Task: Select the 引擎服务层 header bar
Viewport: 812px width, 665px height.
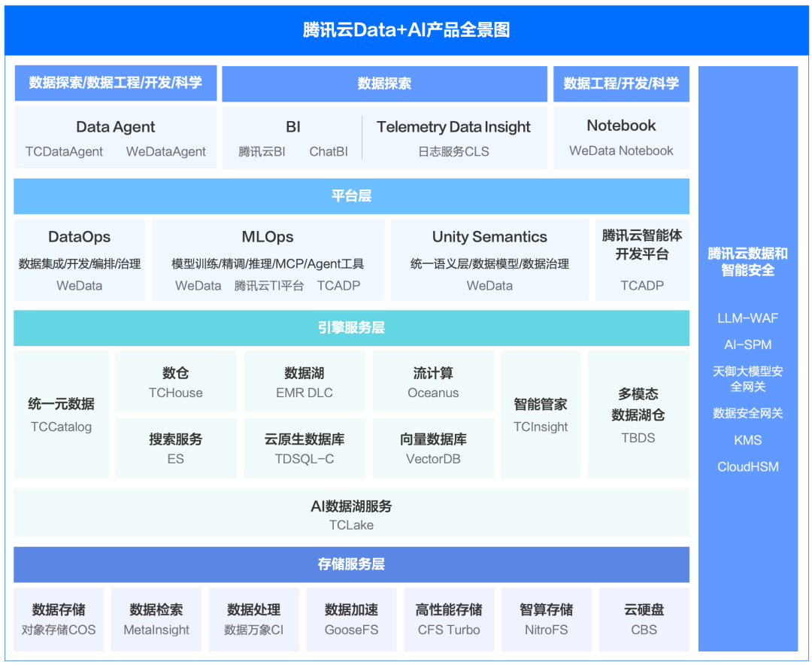Action: (x=351, y=327)
